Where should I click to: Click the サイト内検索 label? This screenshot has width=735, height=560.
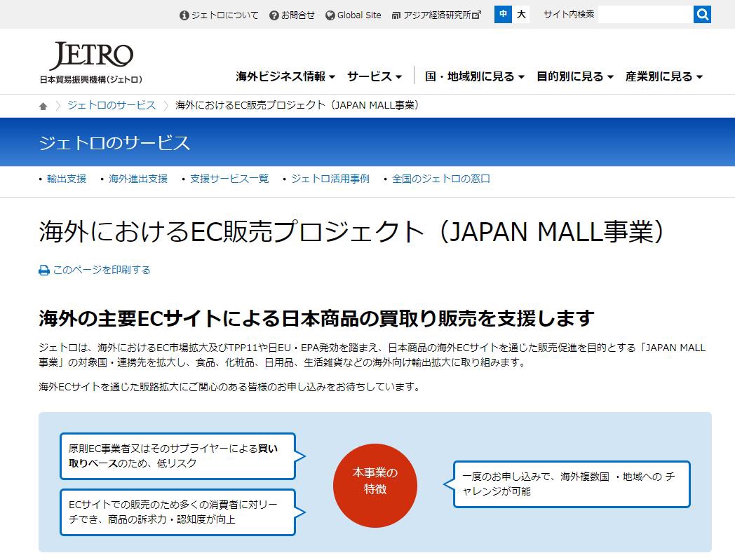click(569, 15)
